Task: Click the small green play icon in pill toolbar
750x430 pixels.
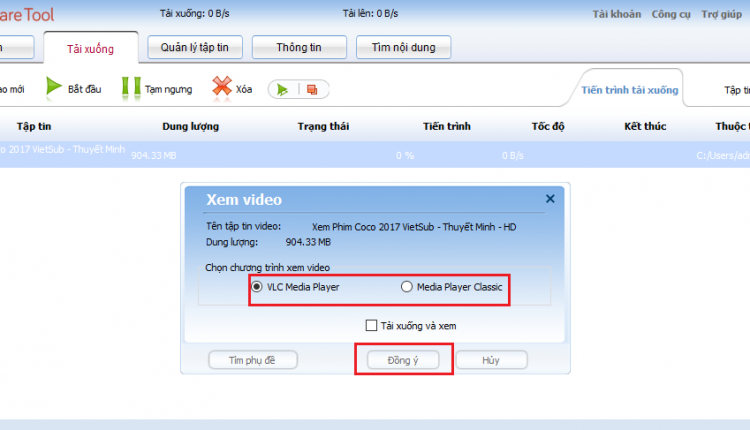Action: 283,89
